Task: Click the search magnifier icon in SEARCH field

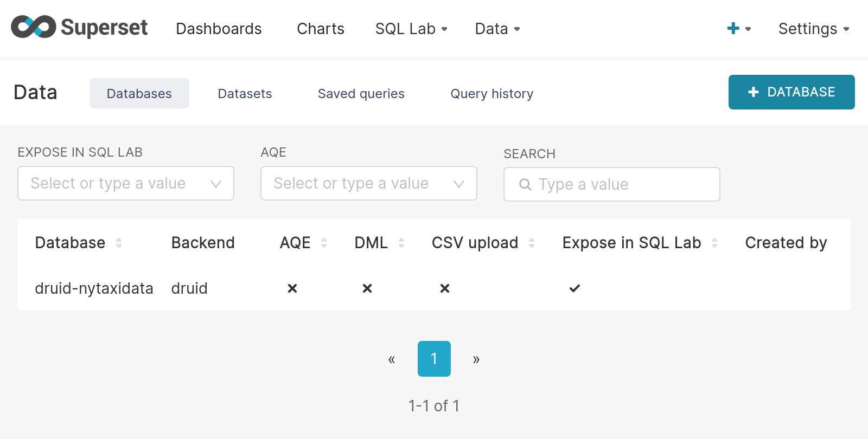Action: coord(525,184)
